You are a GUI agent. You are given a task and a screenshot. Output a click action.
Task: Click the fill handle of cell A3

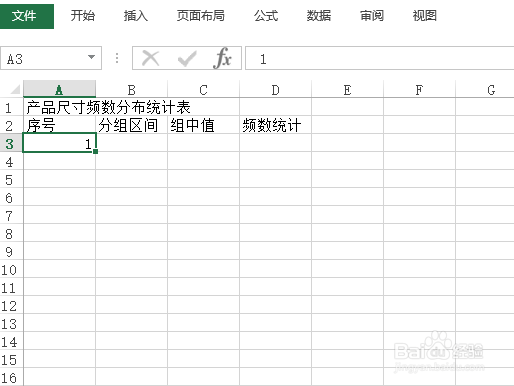[96, 151]
